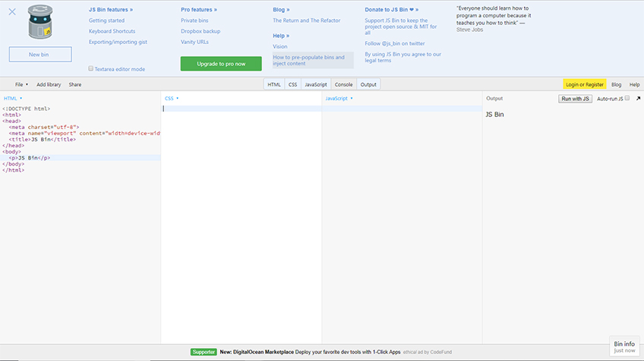Toggle the JavaScript panel tab
Screen dimensions: 644x361
(x=316, y=84)
